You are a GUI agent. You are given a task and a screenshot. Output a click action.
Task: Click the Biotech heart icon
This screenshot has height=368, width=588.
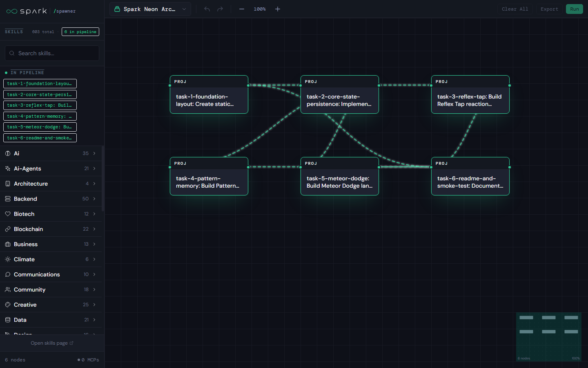(x=8, y=214)
